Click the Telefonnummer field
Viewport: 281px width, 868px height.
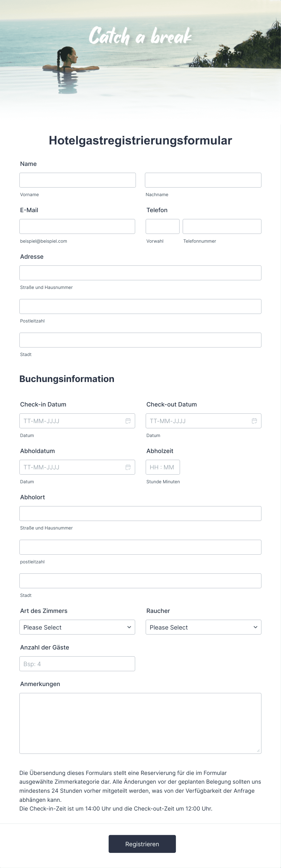222,226
